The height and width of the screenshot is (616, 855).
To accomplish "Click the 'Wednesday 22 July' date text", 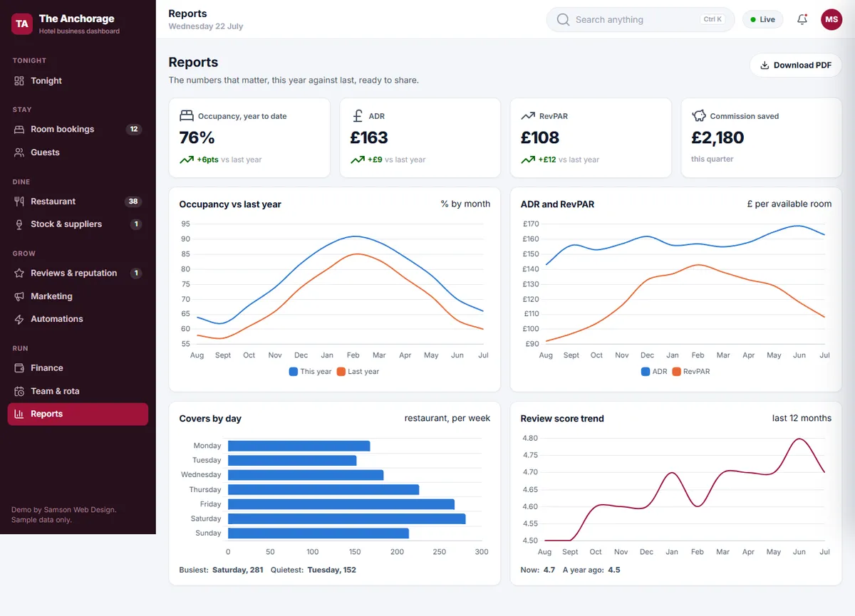I will click(x=206, y=26).
